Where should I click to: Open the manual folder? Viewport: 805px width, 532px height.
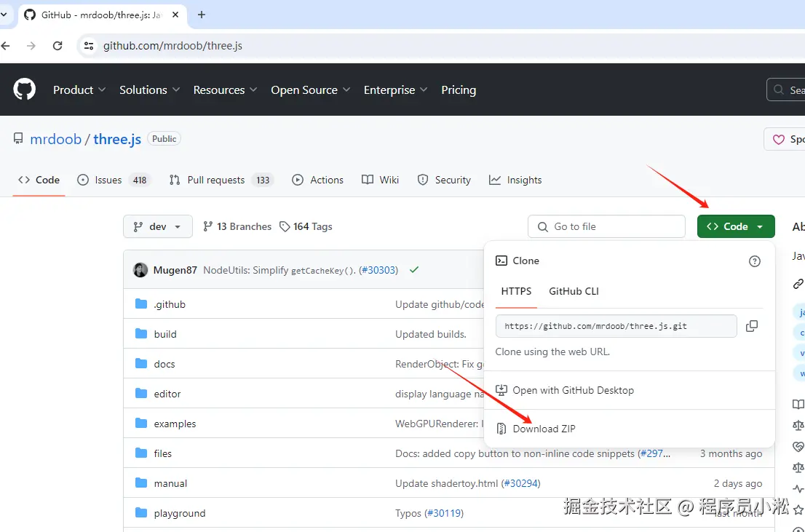[x=170, y=483]
